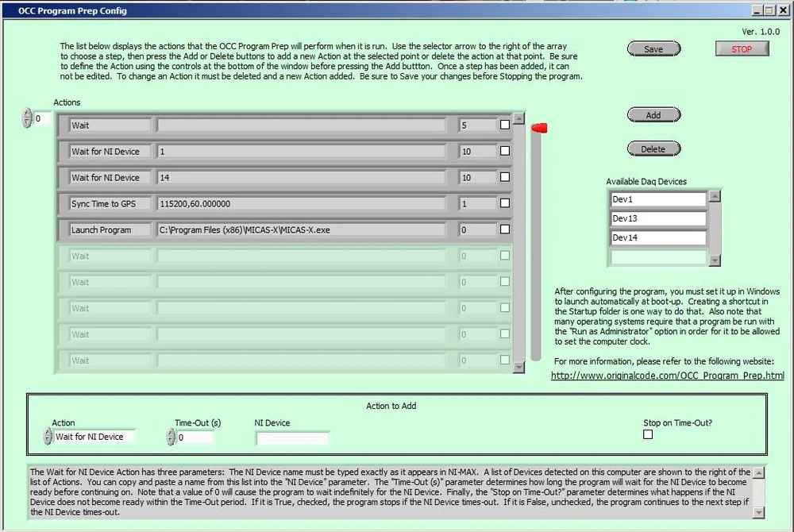Click the Action selector up arrow

point(46,433)
